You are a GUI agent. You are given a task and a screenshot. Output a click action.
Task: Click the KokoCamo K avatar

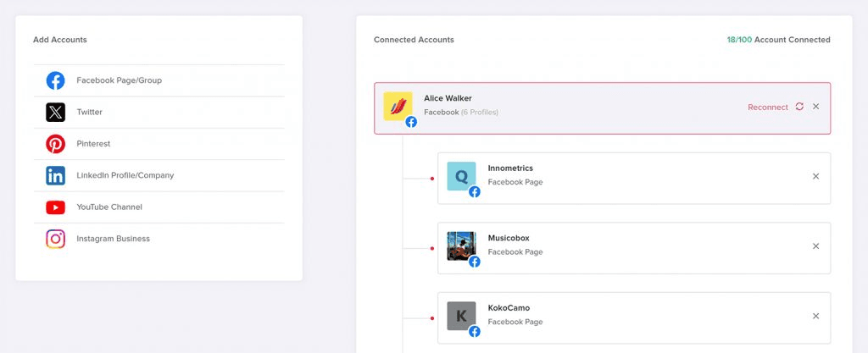pyautogui.click(x=462, y=316)
